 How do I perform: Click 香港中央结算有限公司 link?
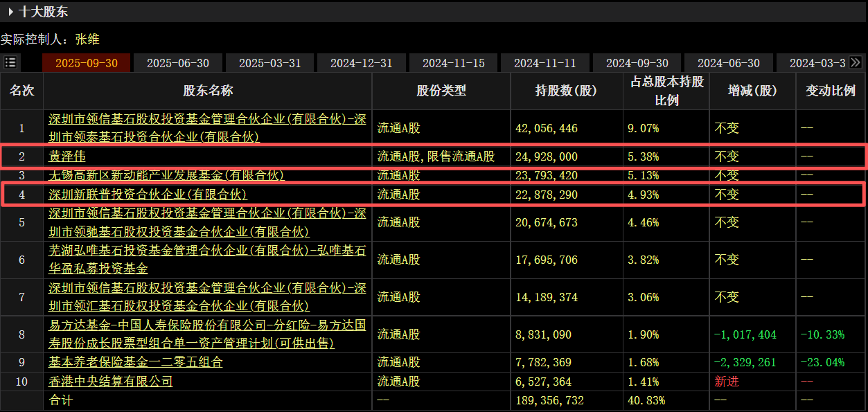click(x=110, y=382)
